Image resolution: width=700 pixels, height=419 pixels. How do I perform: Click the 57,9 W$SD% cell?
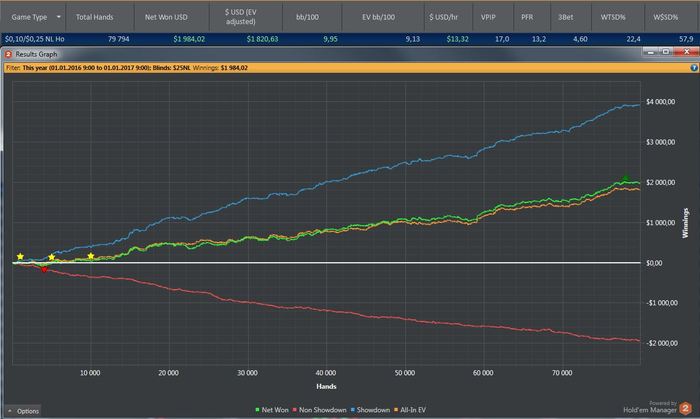click(686, 39)
